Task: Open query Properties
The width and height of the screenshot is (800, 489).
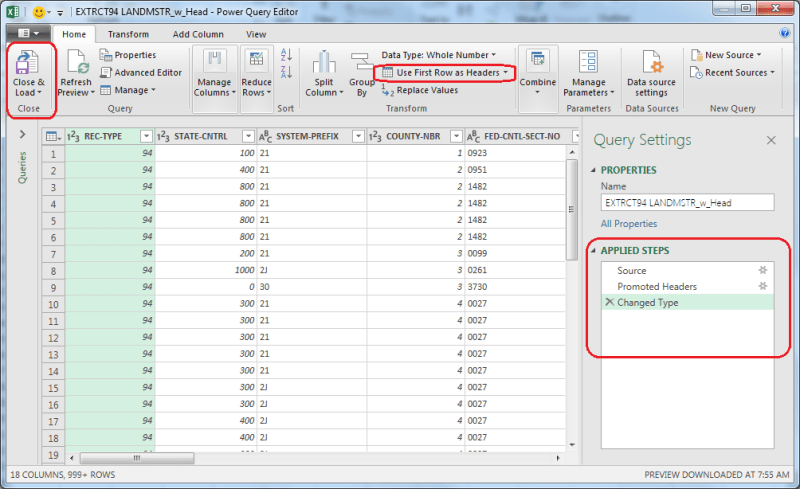Action: [128, 55]
